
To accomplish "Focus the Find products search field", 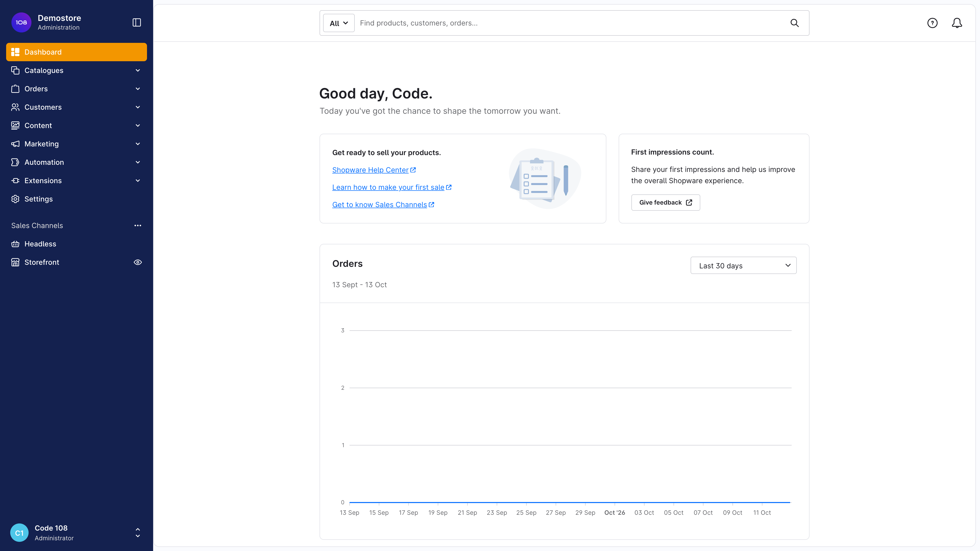I will [x=571, y=23].
